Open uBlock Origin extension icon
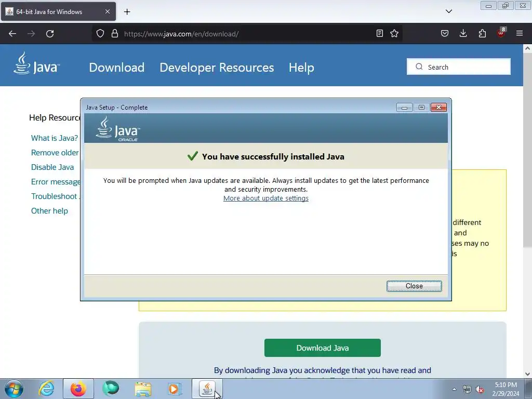Image resolution: width=532 pixels, height=399 pixels. point(501,33)
